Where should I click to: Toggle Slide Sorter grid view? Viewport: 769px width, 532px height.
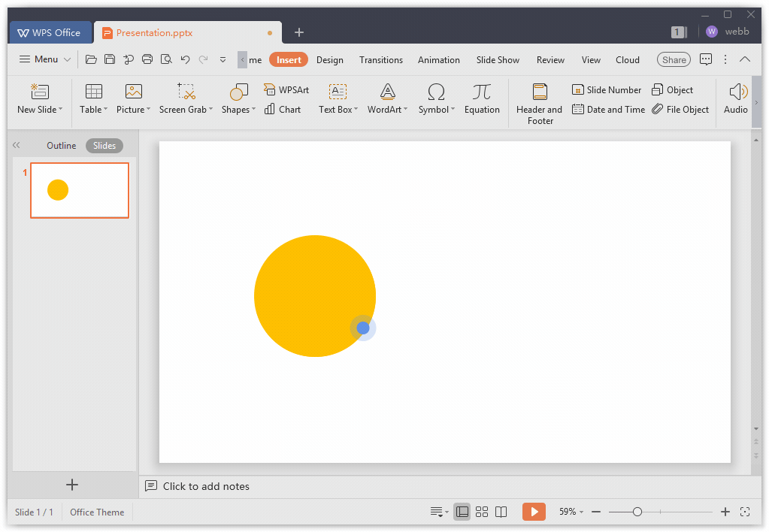482,512
